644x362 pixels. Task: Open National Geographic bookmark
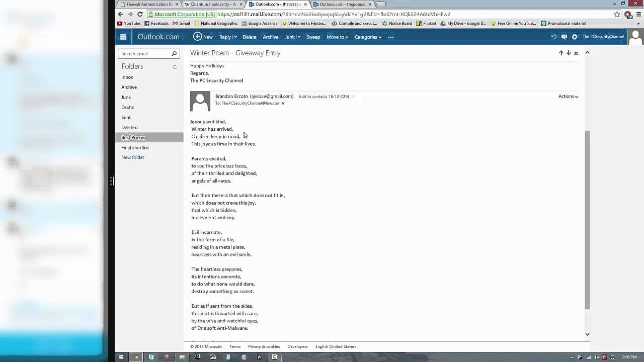point(216,23)
